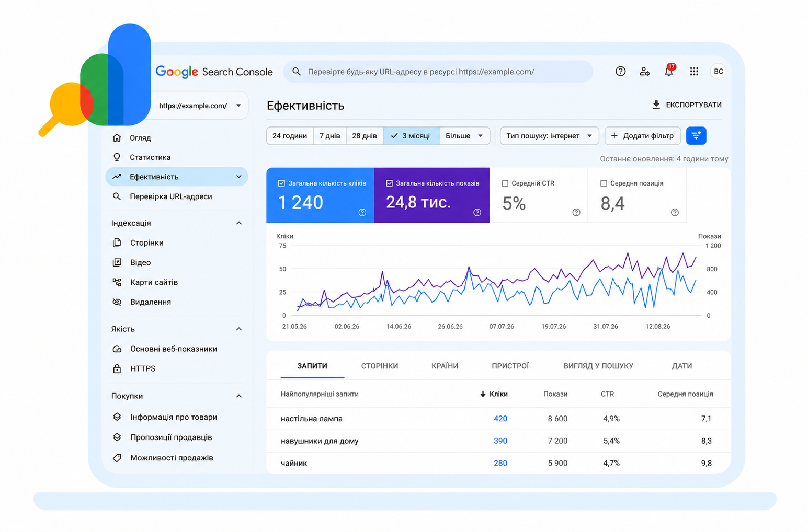Viewport: 808px width, 532px height.
Task: Open the 390 clicks value for навушники для дому
Action: click(x=500, y=441)
